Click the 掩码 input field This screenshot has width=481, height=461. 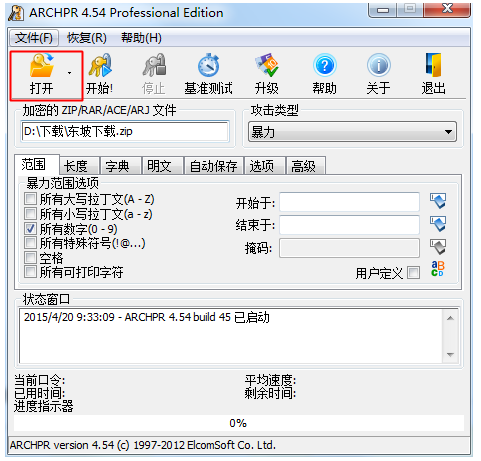click(349, 248)
